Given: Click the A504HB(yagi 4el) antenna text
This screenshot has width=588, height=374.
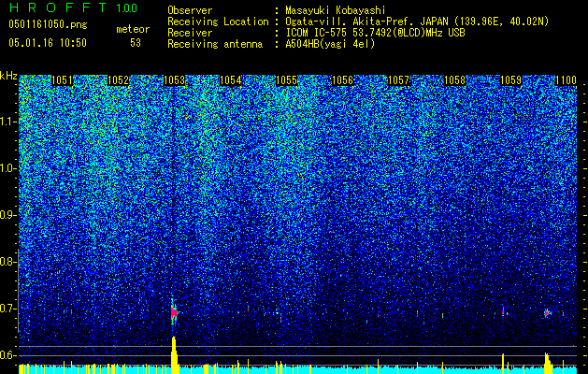Looking at the screenshot, I should click(x=330, y=44).
